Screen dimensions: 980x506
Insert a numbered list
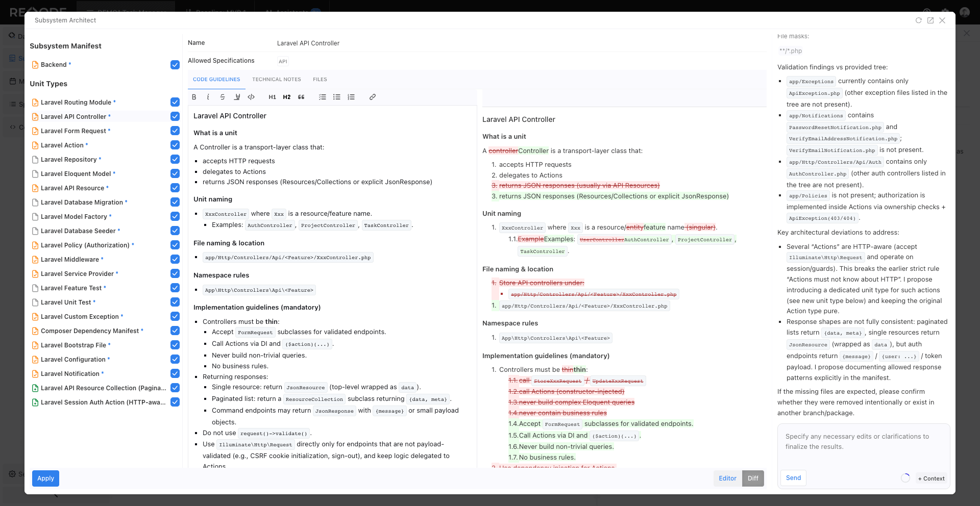coord(351,97)
